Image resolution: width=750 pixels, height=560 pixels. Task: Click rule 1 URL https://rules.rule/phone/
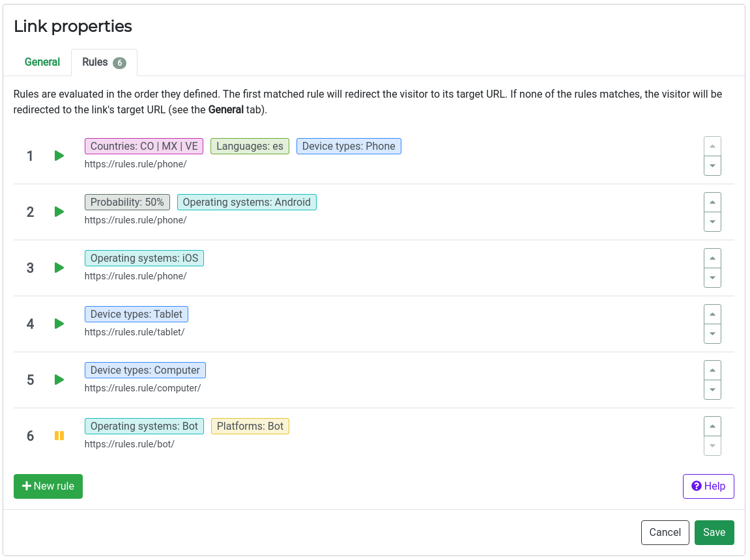(136, 164)
